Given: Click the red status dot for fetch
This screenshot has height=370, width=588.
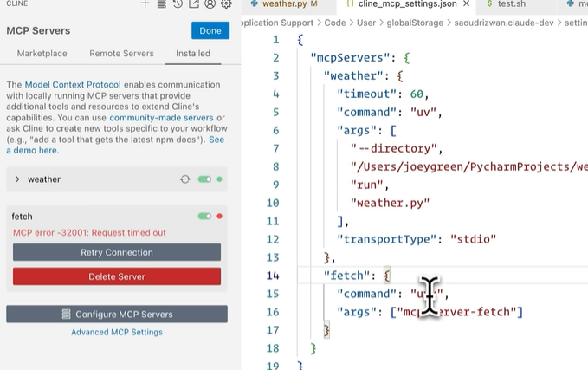Looking at the screenshot, I should [x=219, y=216].
